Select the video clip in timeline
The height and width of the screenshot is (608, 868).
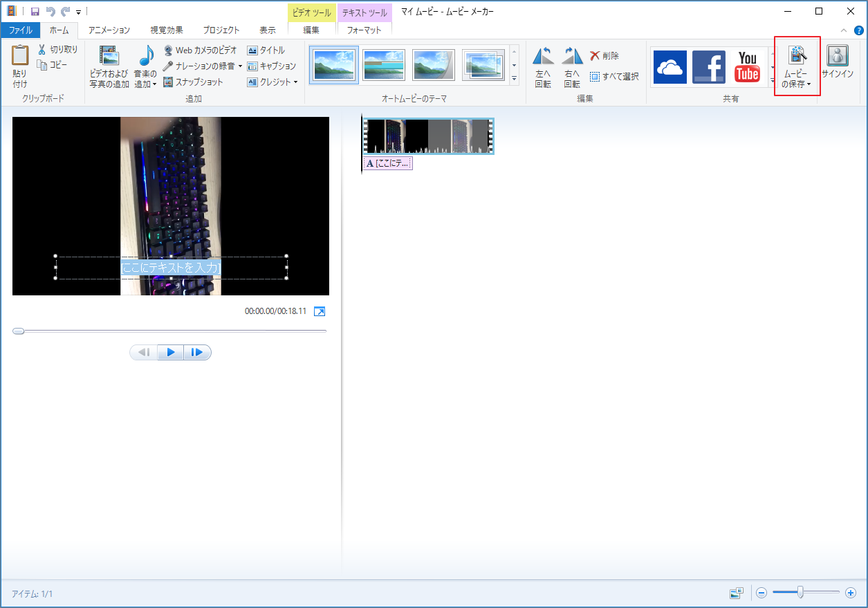click(428, 136)
